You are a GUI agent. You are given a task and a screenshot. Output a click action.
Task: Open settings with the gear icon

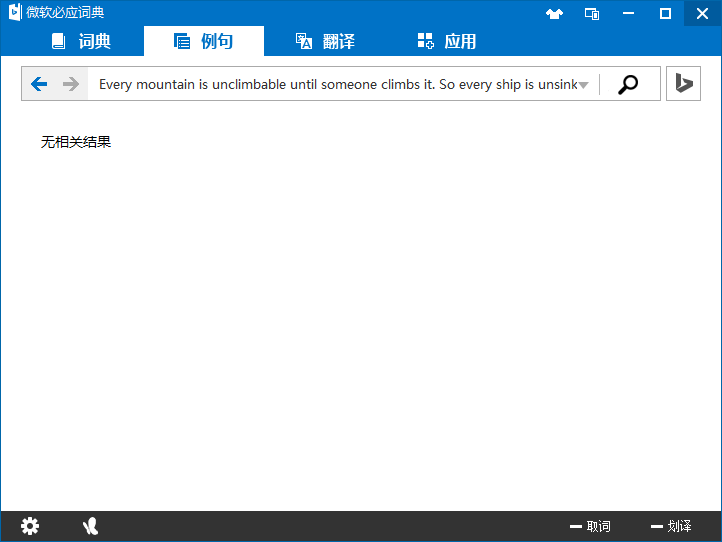tap(30, 526)
